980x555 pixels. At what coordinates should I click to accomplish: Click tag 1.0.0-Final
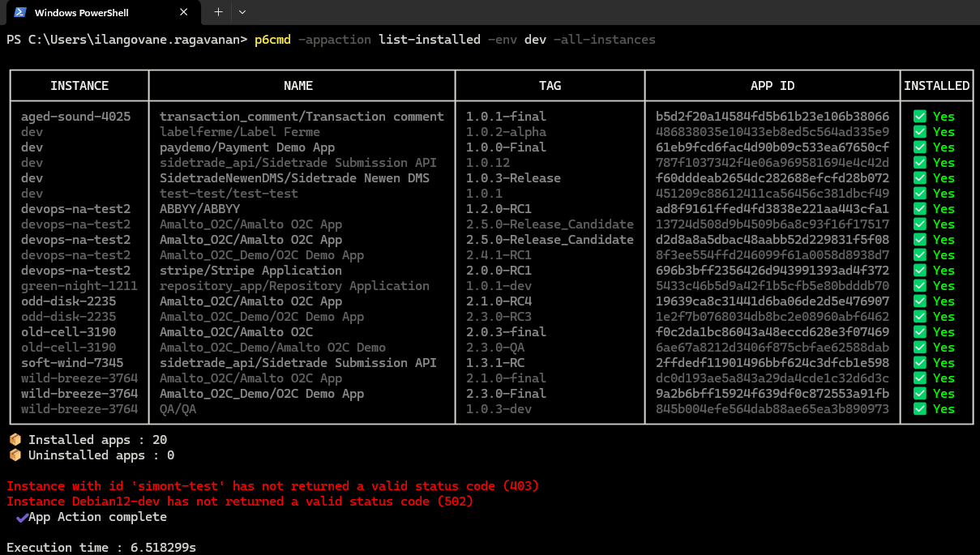click(506, 147)
